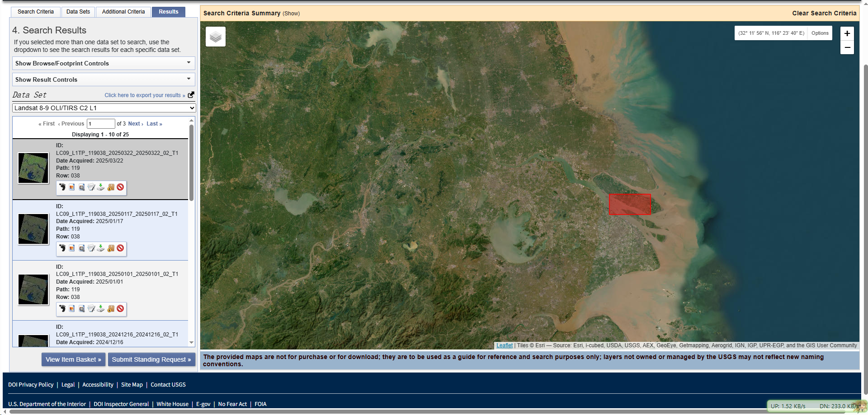Order the 2025/01/01 scene
This screenshot has height=415, width=868.
point(111,309)
